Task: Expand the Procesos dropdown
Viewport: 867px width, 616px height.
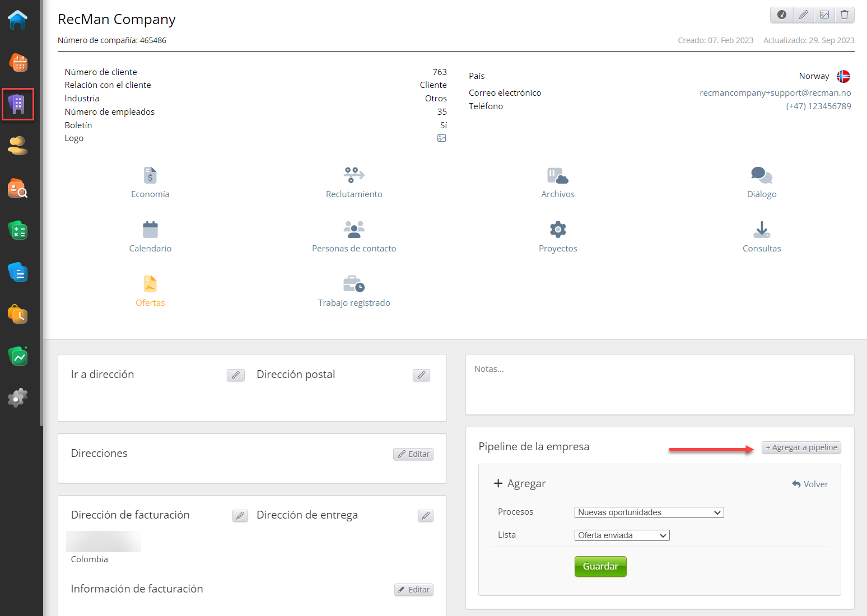Action: pyautogui.click(x=649, y=512)
